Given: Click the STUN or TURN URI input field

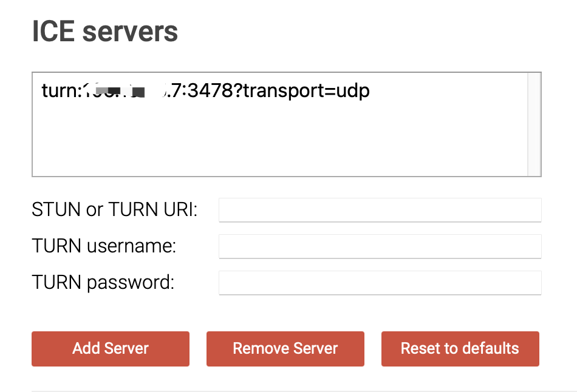Looking at the screenshot, I should pos(380,209).
